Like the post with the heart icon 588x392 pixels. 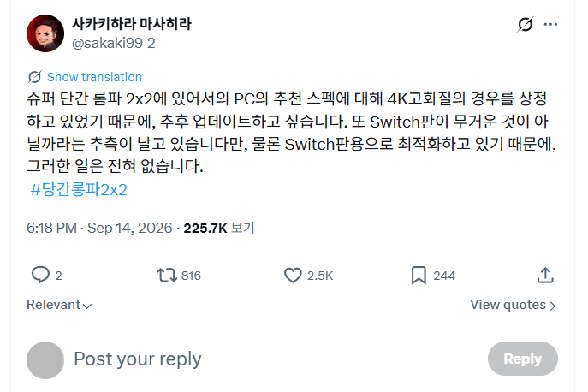click(293, 275)
